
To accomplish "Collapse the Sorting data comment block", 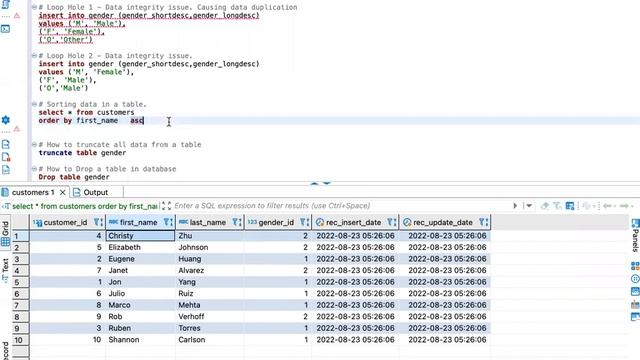I will [x=34, y=104].
